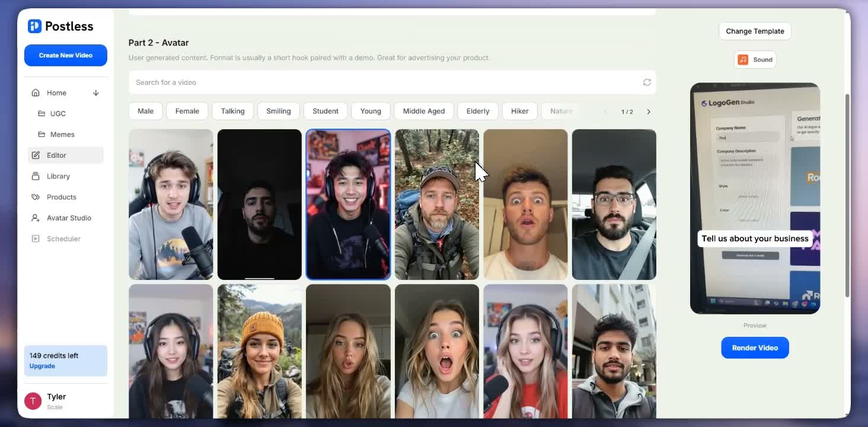Select smiling man in black hoodie avatar
The height and width of the screenshot is (427, 868).
[x=348, y=204]
